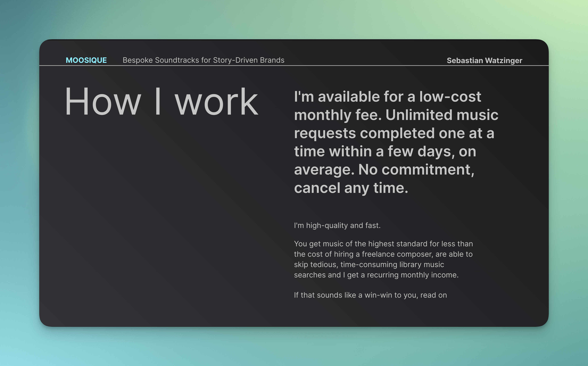
Task: Click the paragraph starting You get music of the highest standard
Action: click(383, 259)
